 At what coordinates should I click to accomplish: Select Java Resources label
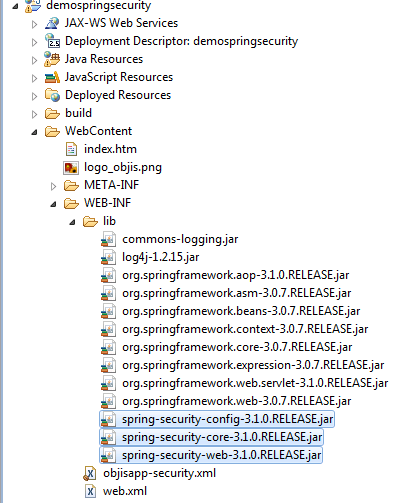[x=104, y=59]
